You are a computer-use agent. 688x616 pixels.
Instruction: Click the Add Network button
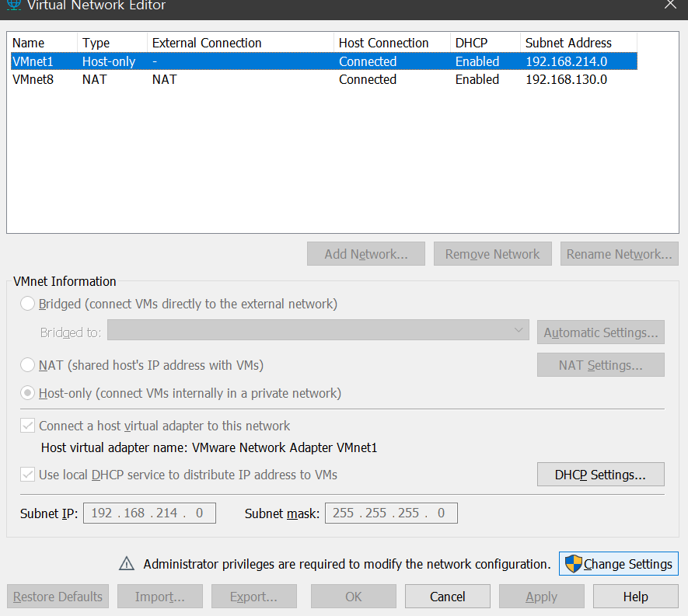point(366,254)
